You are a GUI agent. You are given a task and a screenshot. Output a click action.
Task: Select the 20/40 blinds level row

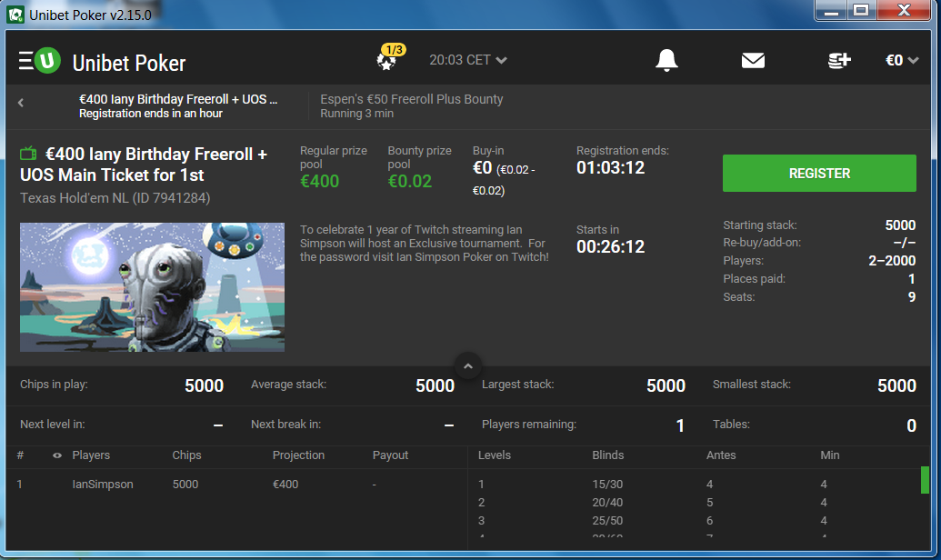click(x=696, y=503)
